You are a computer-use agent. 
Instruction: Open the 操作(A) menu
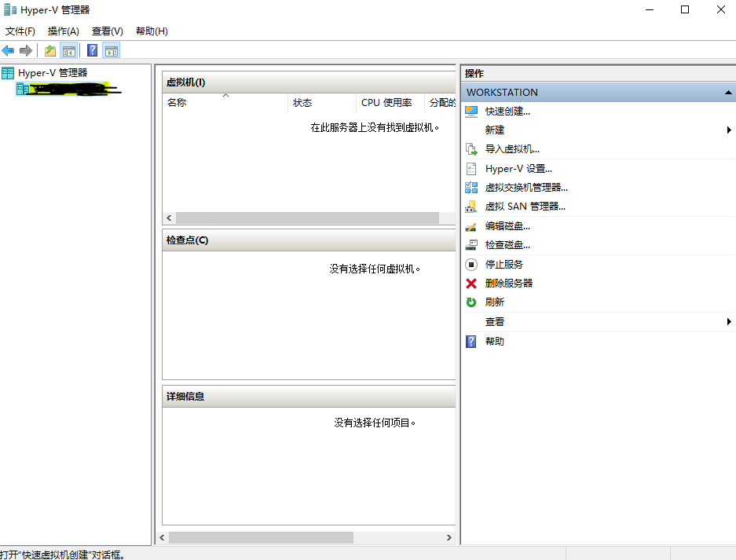64,31
